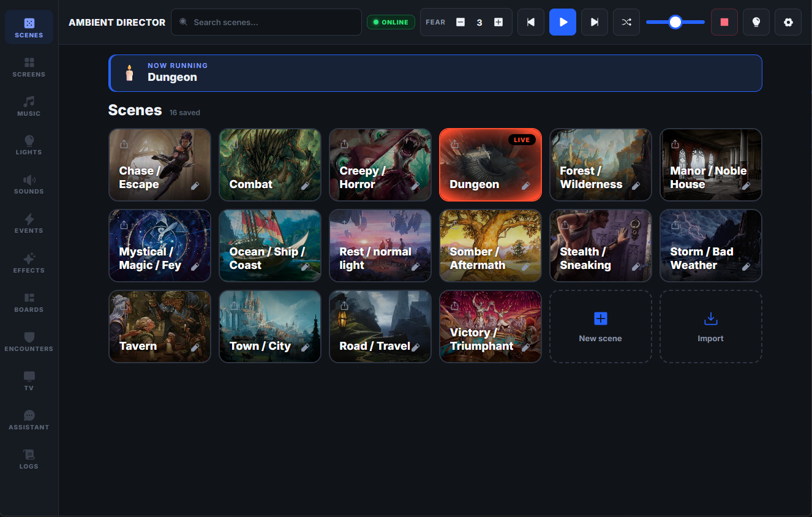This screenshot has width=812, height=517.
Task: Activate the Victory / Triumphant scene
Action: tap(491, 326)
